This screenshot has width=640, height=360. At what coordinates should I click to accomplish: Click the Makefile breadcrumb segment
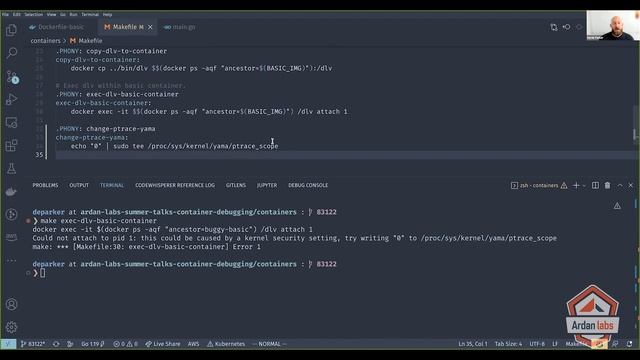(86, 41)
